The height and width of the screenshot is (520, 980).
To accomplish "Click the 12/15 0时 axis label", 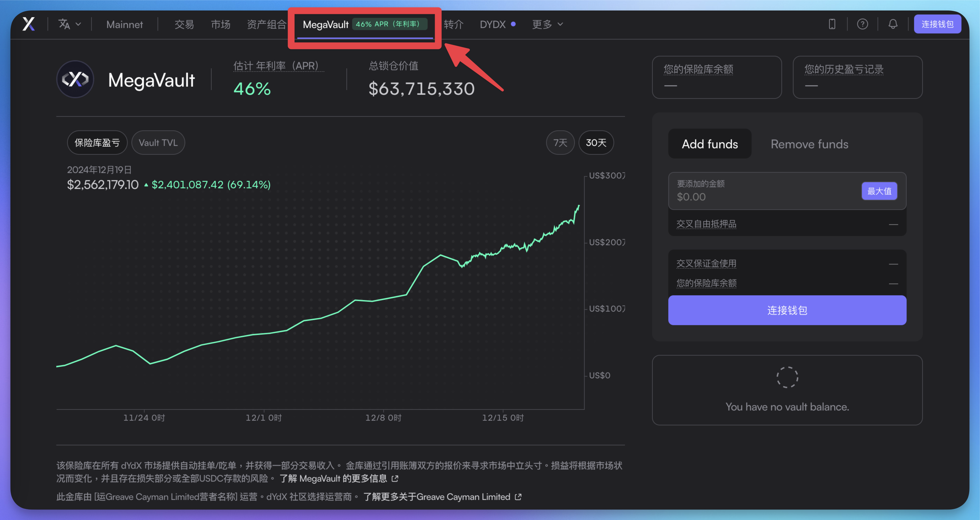I will [503, 418].
